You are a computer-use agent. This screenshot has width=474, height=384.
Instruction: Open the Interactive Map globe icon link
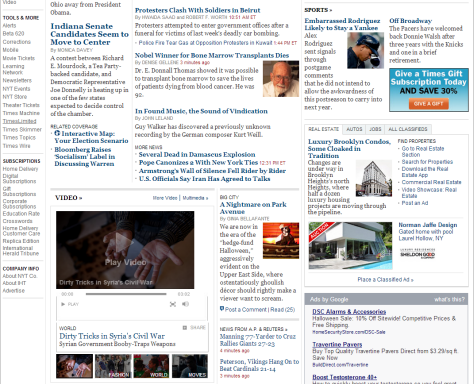[x=57, y=133]
